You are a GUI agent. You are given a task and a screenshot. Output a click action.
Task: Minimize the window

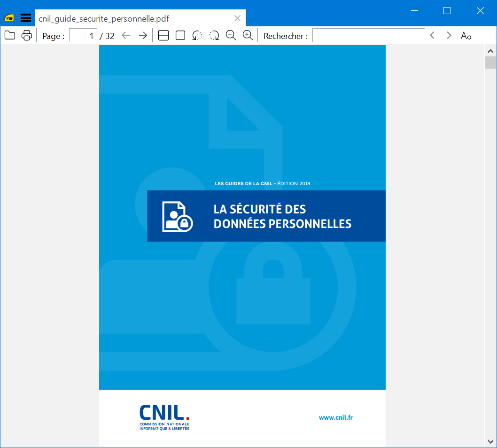(415, 11)
